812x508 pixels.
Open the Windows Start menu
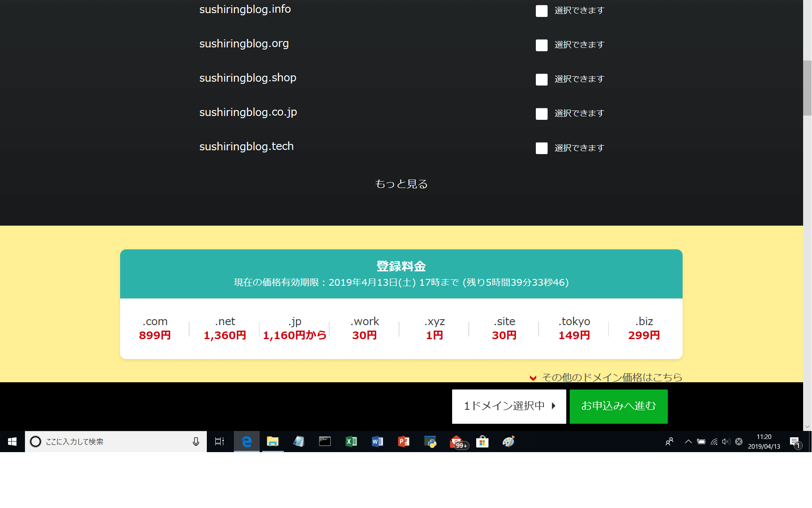coord(12,442)
